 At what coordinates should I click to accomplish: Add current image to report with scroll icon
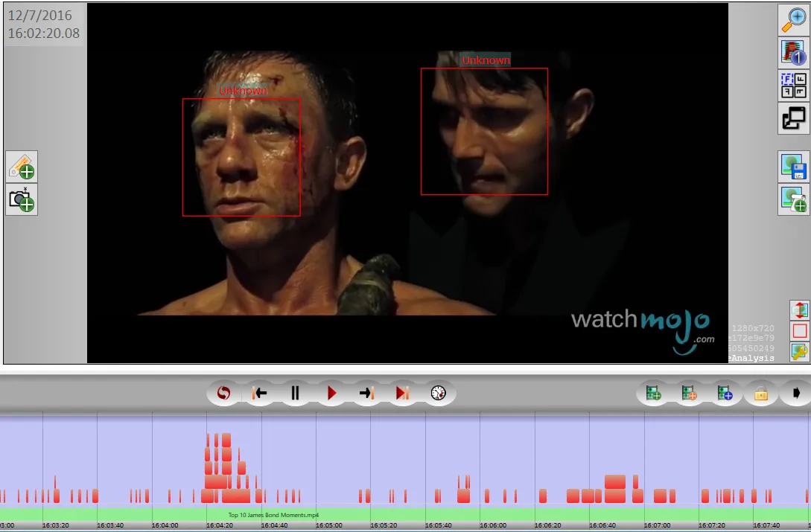[x=794, y=199]
